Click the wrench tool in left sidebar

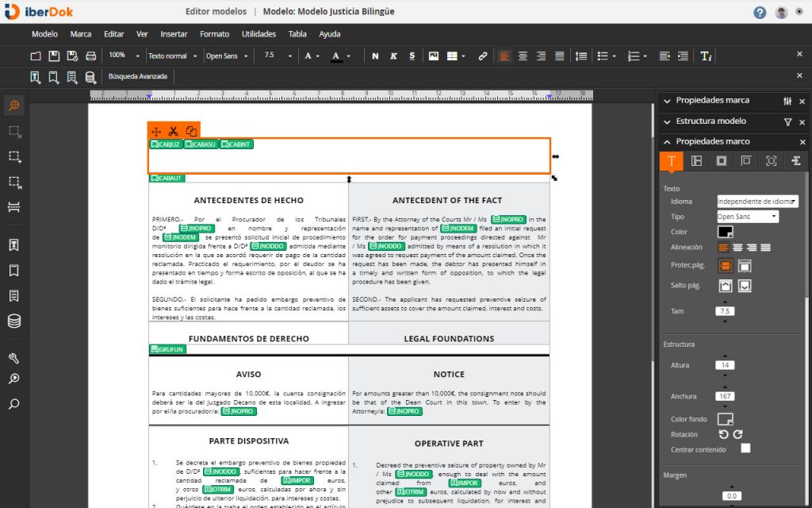[14, 358]
